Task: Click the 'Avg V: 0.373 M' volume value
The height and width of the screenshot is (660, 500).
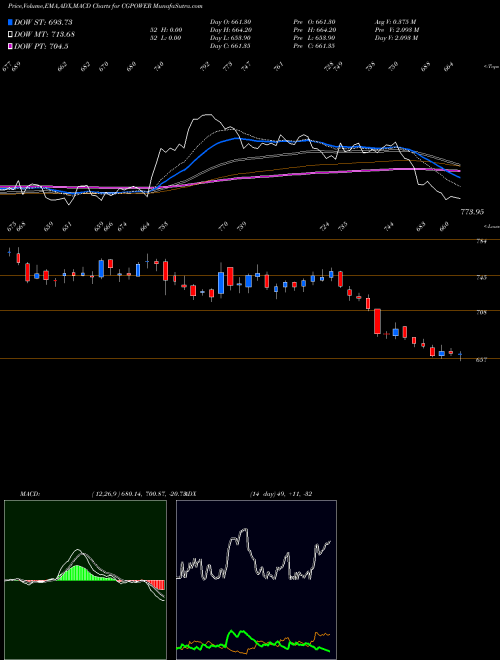Action: pyautogui.click(x=396, y=22)
